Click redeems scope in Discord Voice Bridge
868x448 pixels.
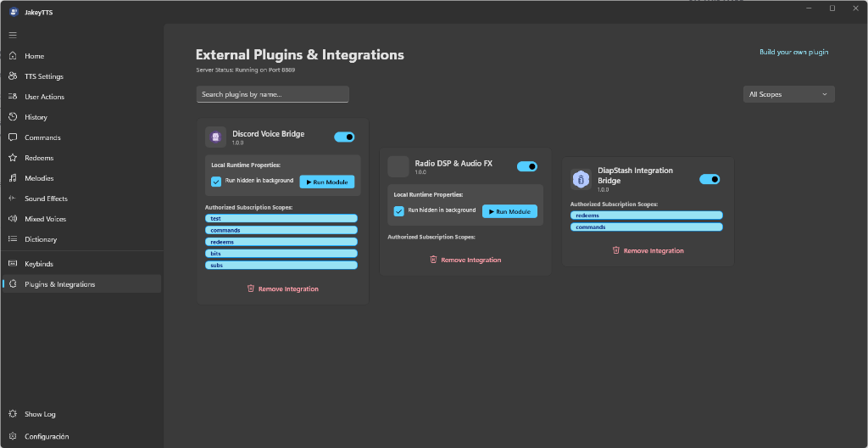[x=281, y=242]
